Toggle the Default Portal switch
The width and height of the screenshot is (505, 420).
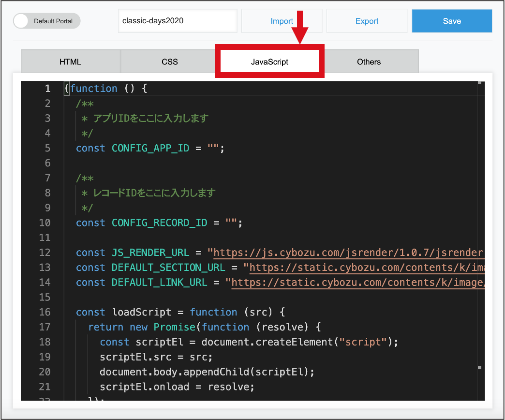tap(47, 21)
